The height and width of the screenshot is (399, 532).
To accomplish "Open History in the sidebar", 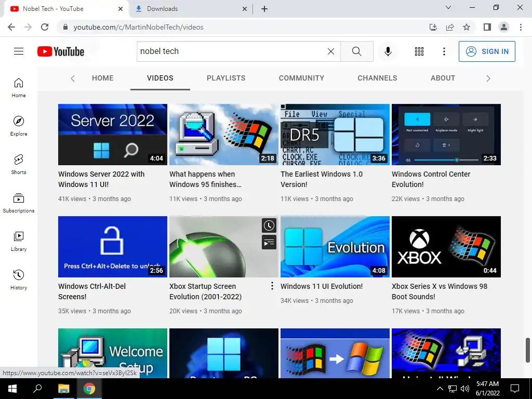I will point(19,280).
